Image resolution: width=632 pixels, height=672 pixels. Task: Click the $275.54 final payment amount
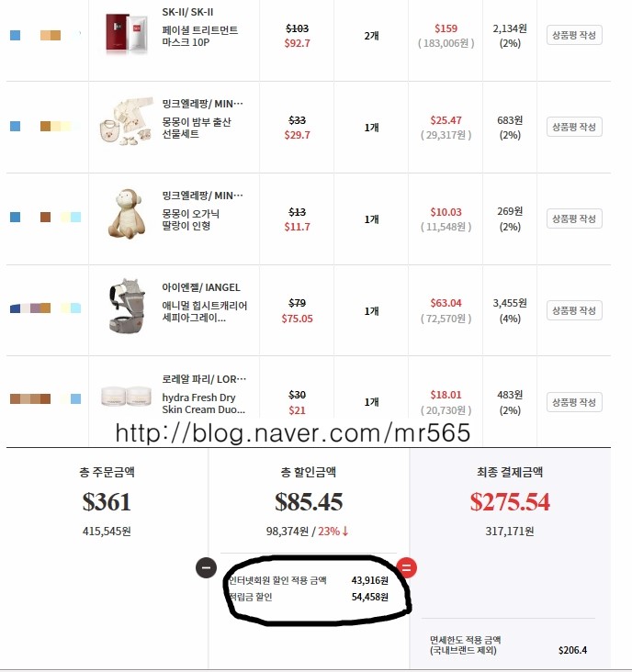tap(510, 502)
